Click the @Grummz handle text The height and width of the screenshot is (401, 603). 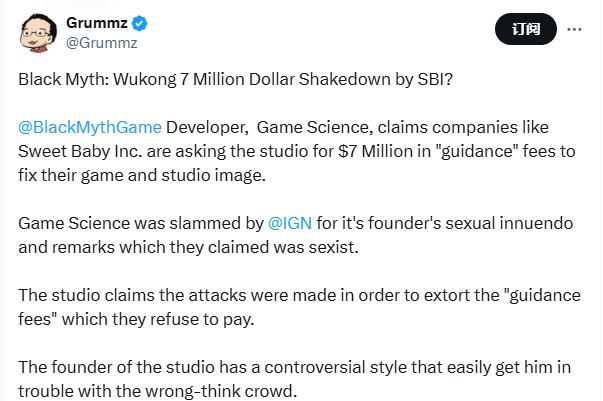pyautogui.click(x=101, y=42)
